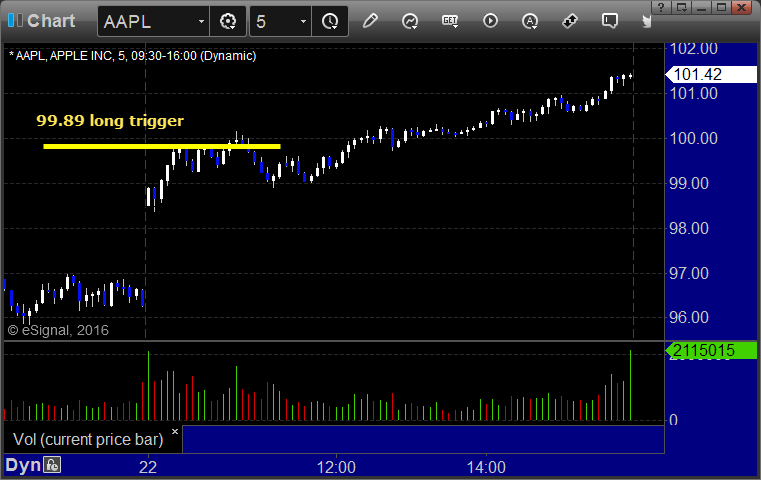Click the 102.00 price axis label

(694, 49)
